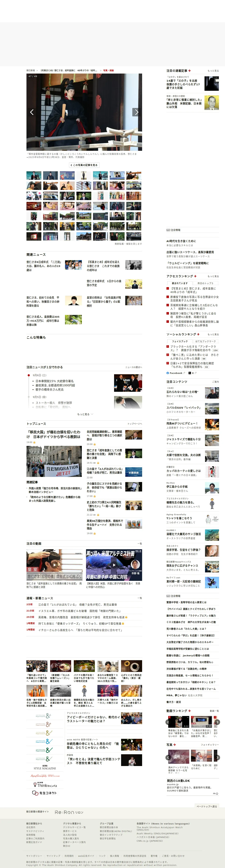Show previous videos in 動画ランキング carousel
Screen dimensions: 225x868
(x=168, y=722)
